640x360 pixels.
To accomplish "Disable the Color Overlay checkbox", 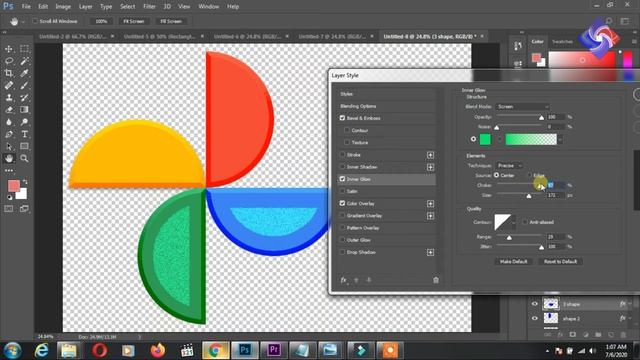I will pyautogui.click(x=342, y=203).
